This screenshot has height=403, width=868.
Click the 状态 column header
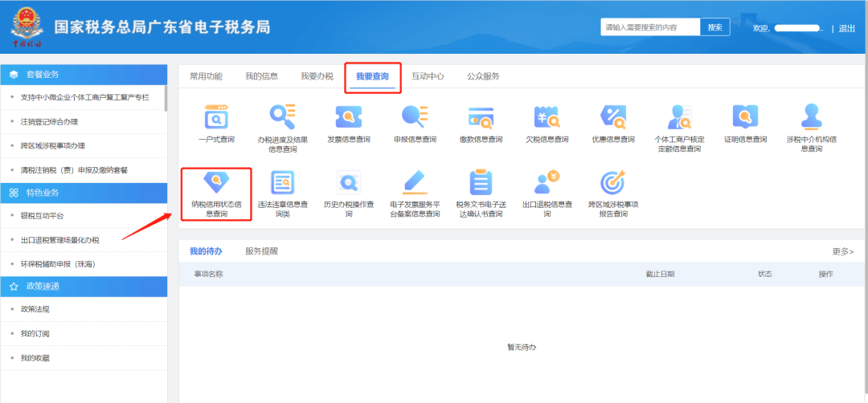click(765, 275)
